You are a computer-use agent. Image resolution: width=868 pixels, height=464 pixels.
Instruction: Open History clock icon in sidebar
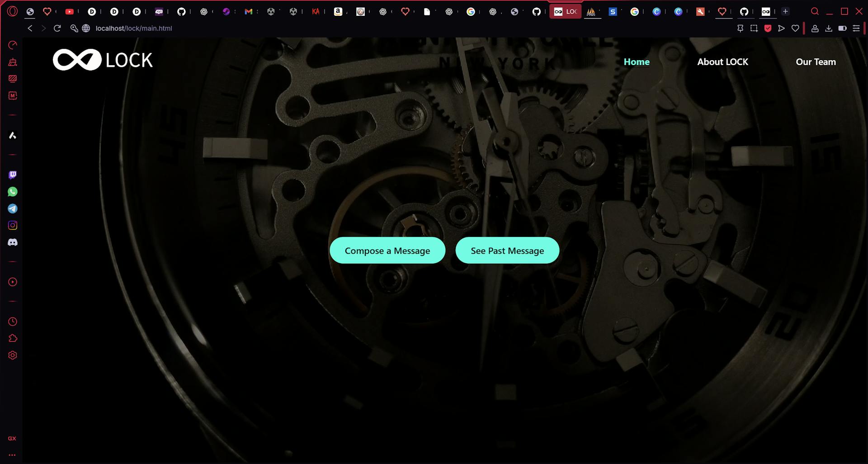(x=13, y=322)
